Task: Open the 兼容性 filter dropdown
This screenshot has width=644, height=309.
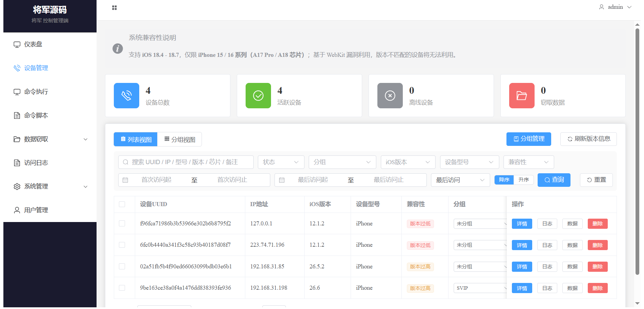Action: [529, 162]
